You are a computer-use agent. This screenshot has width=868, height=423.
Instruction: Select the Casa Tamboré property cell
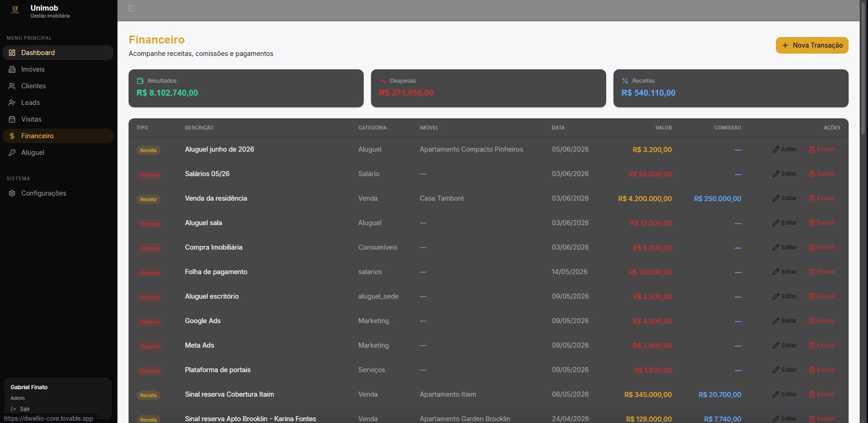click(x=442, y=198)
